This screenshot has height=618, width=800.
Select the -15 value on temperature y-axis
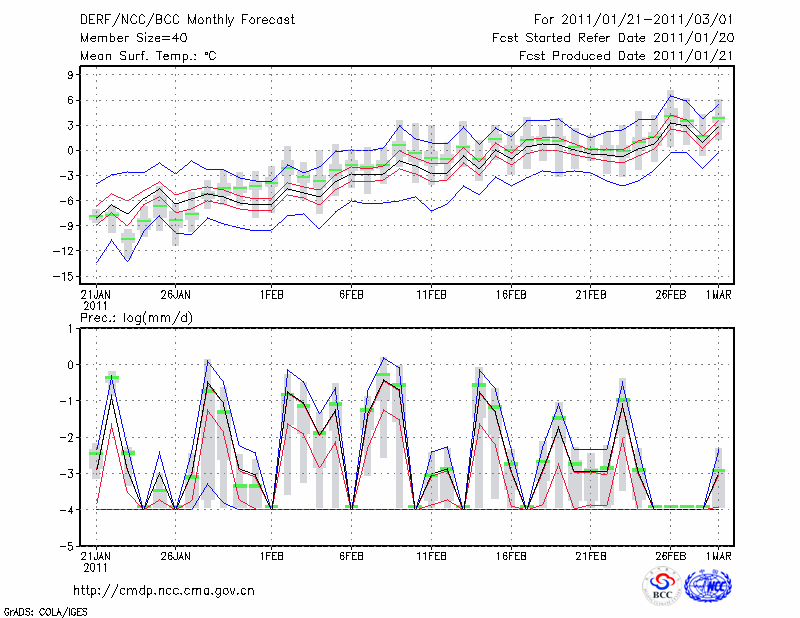coord(67,276)
